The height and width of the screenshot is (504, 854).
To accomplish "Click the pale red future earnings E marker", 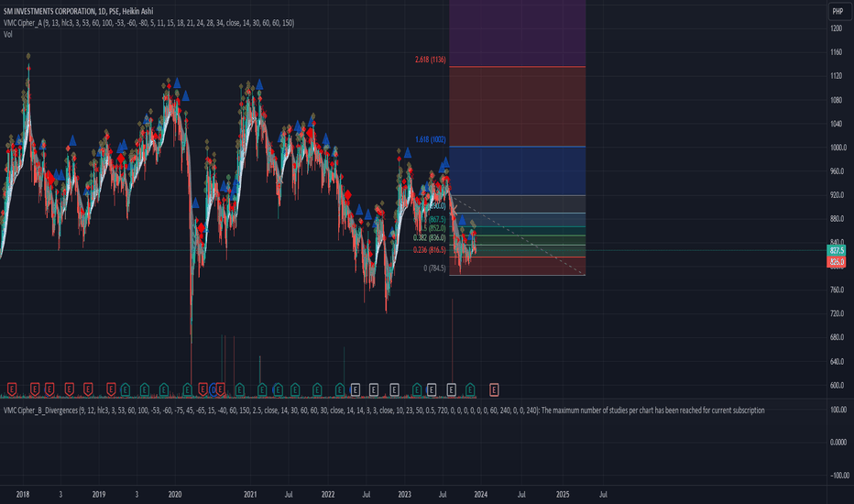I will click(494, 389).
